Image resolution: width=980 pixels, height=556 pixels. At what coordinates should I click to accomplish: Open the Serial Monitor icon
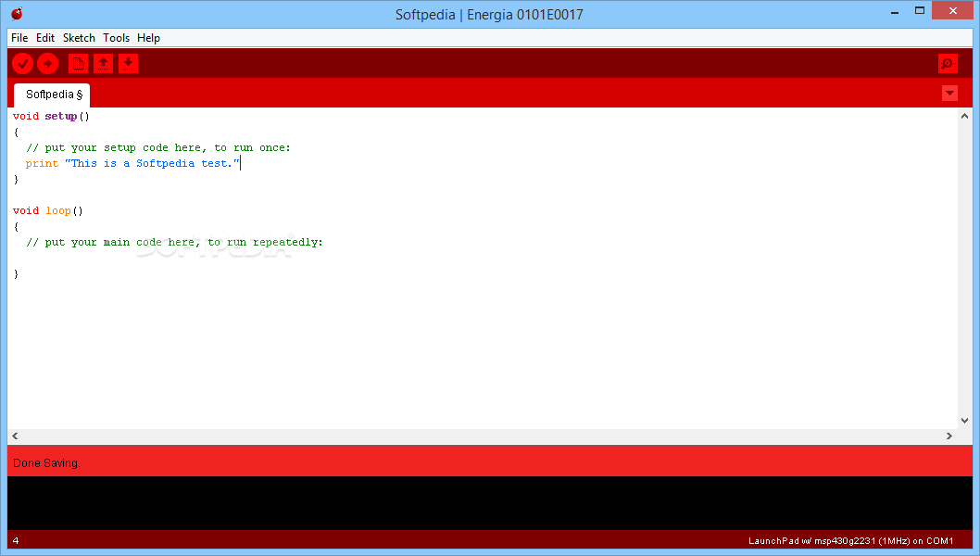(x=949, y=63)
